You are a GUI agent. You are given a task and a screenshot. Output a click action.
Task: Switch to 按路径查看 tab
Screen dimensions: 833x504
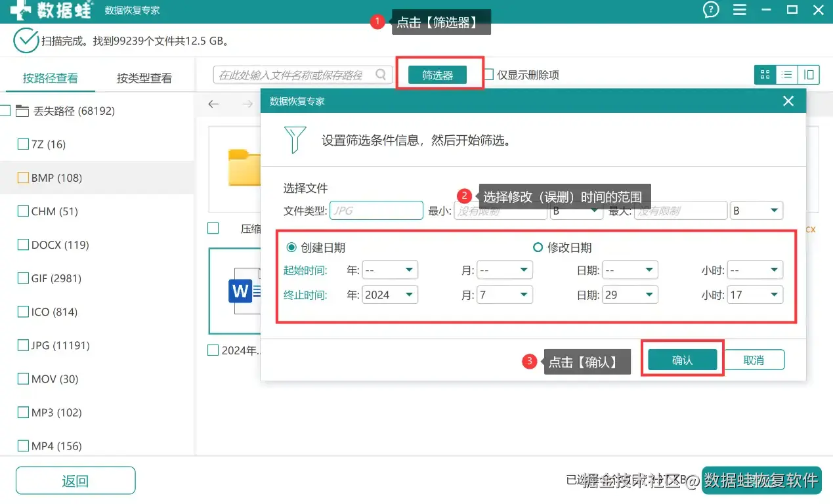(x=51, y=78)
